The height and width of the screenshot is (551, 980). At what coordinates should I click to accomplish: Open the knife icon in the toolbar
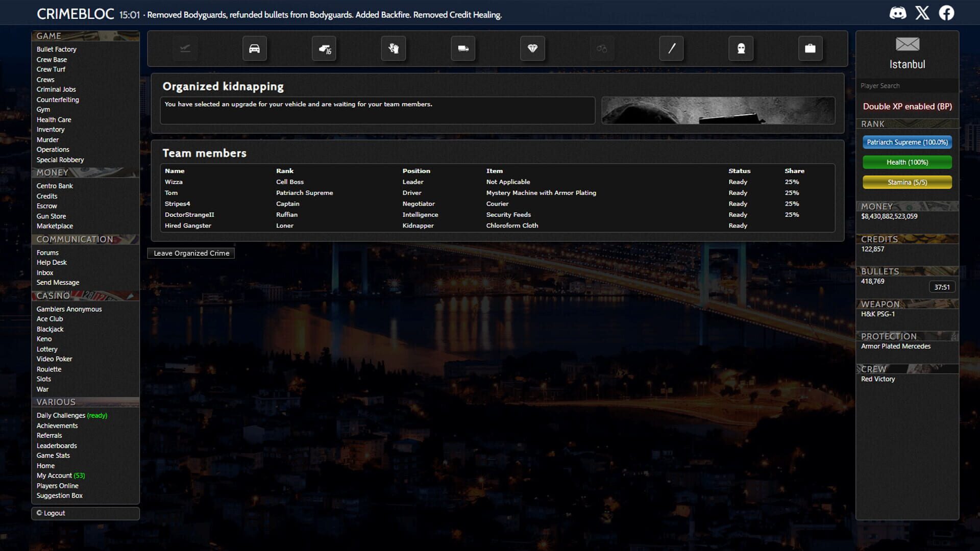point(672,48)
